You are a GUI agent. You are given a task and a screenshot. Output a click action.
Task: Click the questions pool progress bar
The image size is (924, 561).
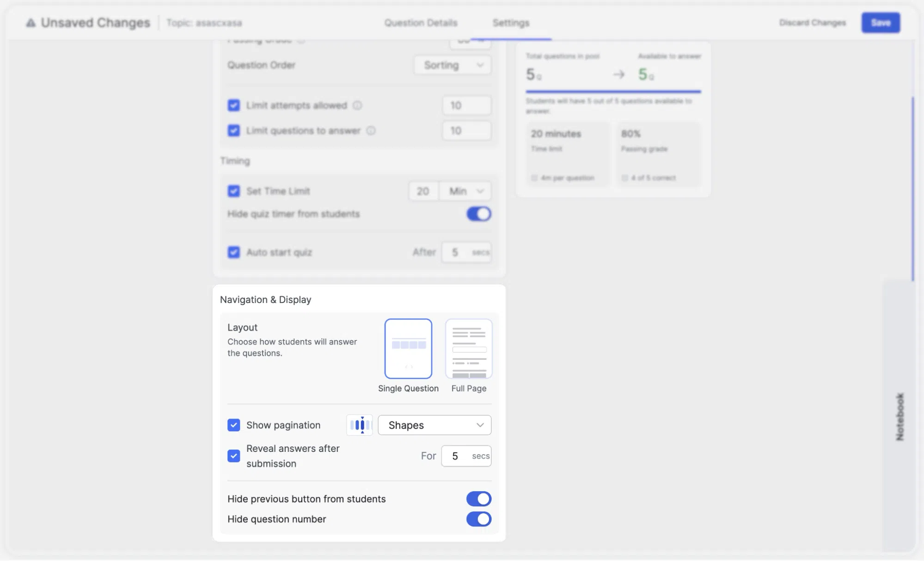click(x=613, y=92)
